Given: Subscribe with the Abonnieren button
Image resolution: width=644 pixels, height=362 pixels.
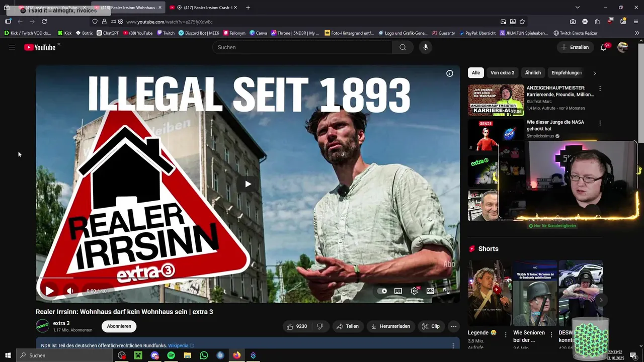Looking at the screenshot, I should [x=119, y=326].
